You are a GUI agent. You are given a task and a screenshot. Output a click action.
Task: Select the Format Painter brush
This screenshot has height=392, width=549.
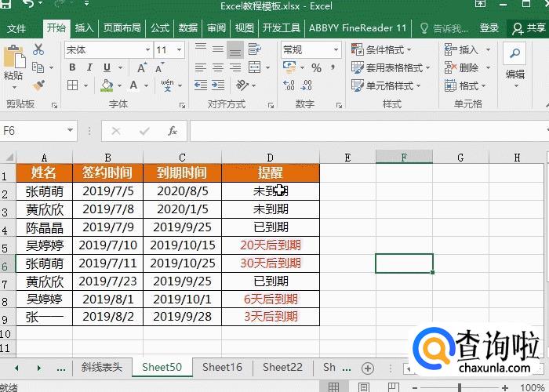click(38, 85)
